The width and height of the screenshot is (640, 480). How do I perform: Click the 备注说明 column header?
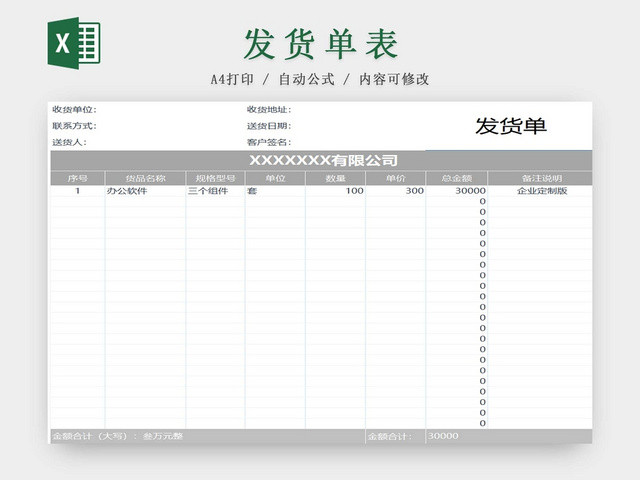pyautogui.click(x=540, y=178)
